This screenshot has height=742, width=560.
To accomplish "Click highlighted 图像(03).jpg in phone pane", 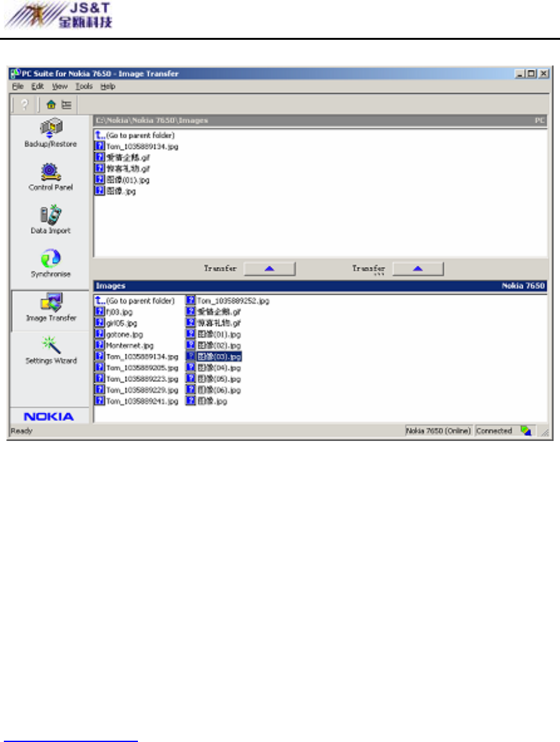I will [x=214, y=357].
